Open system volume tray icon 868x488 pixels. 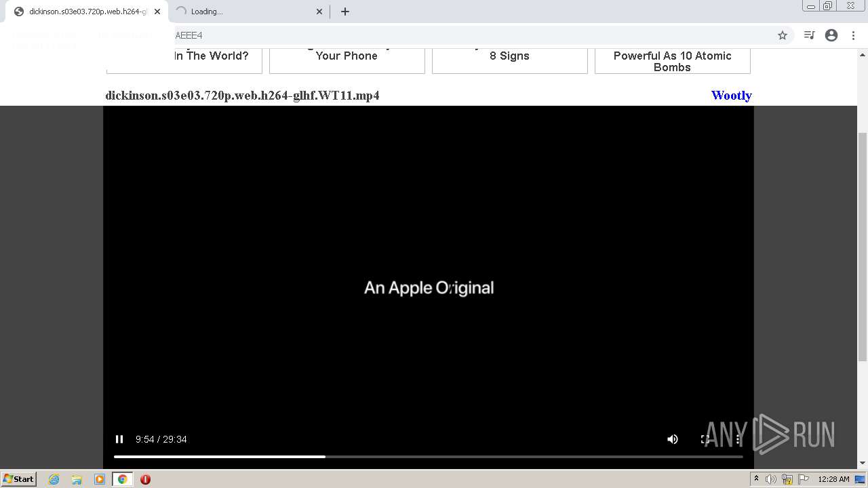771,479
